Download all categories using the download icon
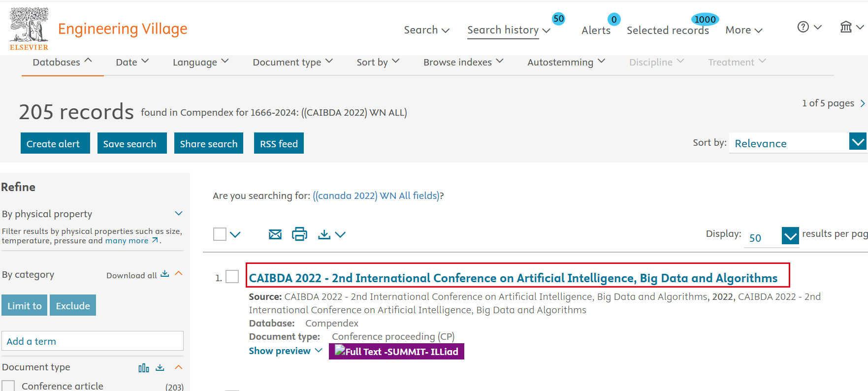This screenshot has width=868, height=391. point(165,274)
